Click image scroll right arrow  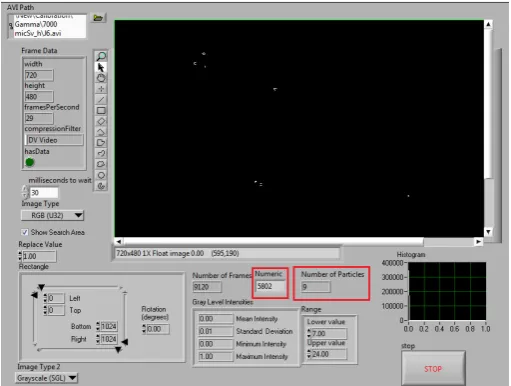tap(478, 241)
